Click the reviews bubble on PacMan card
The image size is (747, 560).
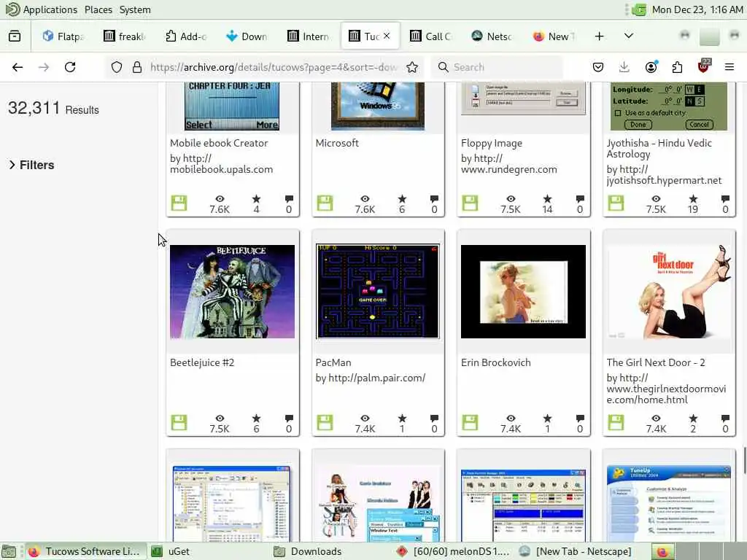point(434,419)
